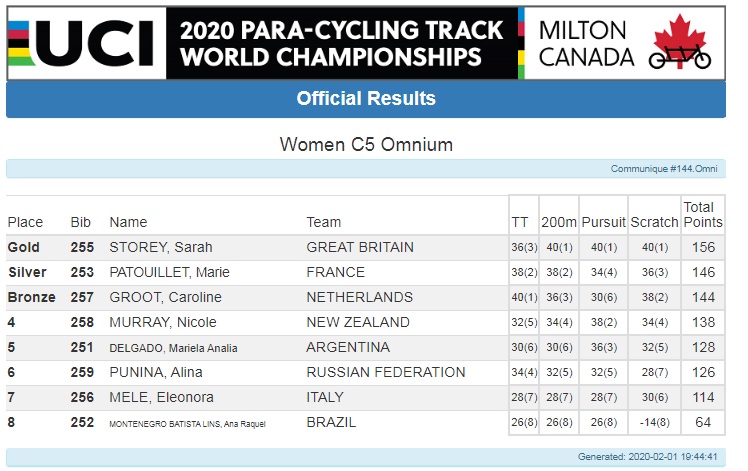Click the Official Results blue header bar
Screen dimensions: 748x471
pyautogui.click(x=366, y=99)
